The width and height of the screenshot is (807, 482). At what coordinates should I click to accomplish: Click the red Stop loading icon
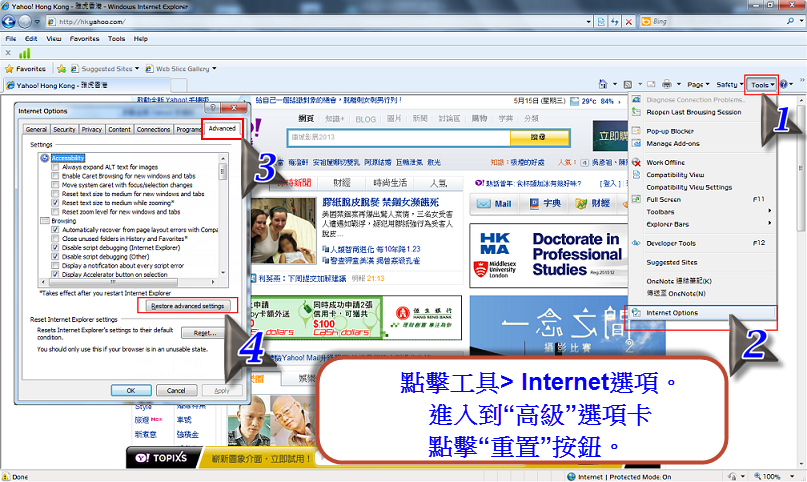[x=628, y=22]
